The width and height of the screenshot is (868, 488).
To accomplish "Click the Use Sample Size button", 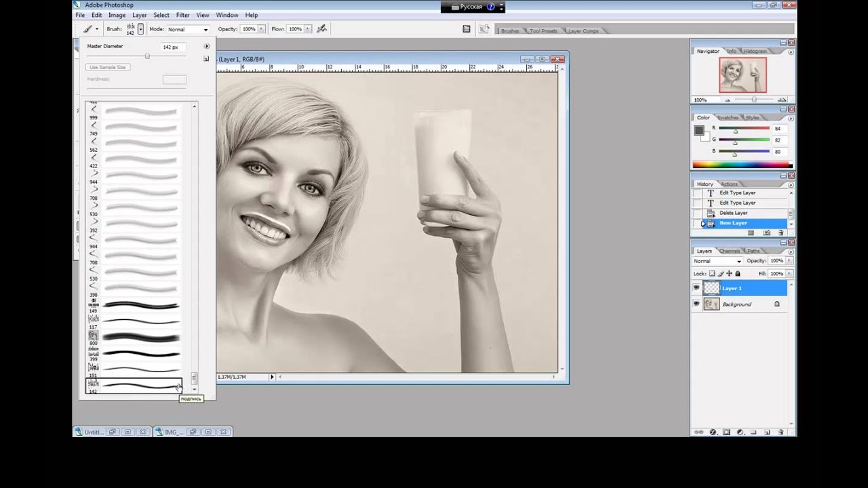I will tap(108, 67).
